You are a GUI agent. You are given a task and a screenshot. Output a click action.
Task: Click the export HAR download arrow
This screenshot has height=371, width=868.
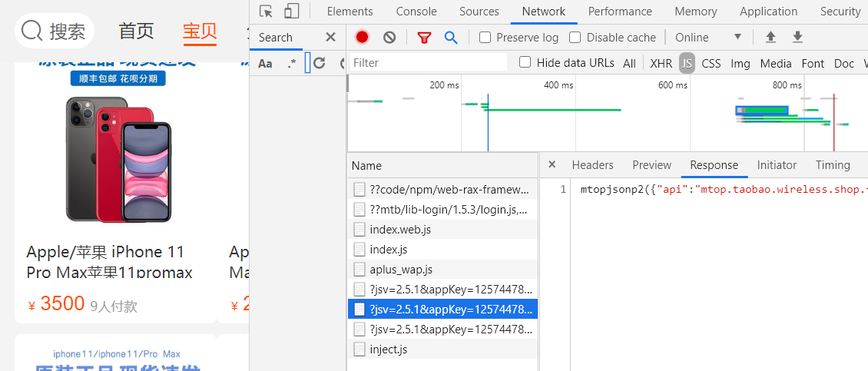pos(797,37)
